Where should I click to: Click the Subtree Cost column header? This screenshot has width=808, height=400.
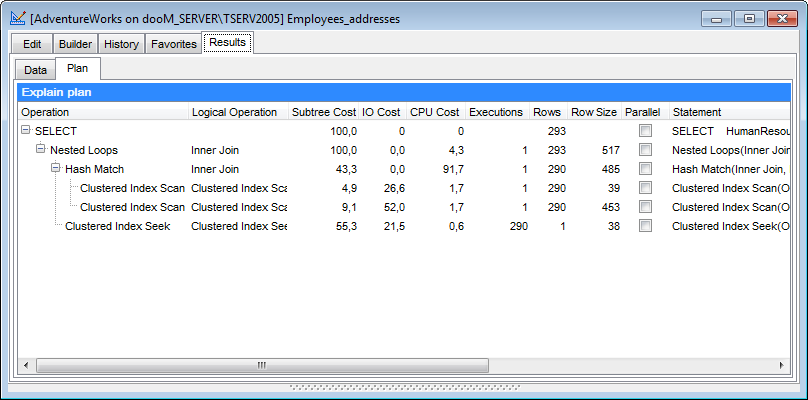[323, 112]
